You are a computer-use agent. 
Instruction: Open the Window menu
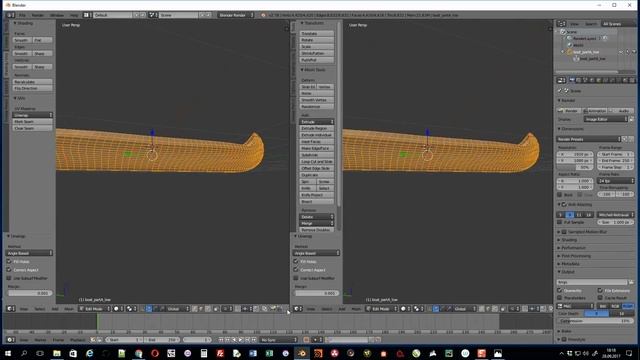tap(57, 15)
